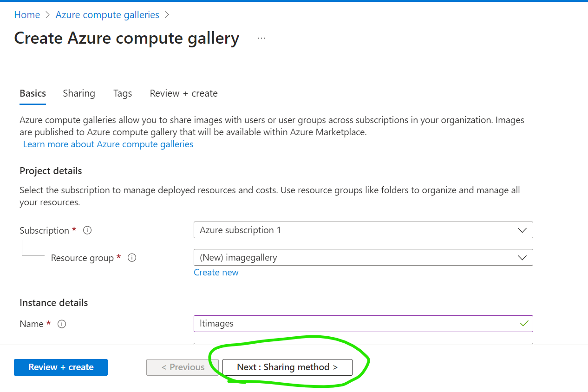Screen dimensions: 588x392
Task: Click the Create Azure compute gallery title
Action: (127, 38)
